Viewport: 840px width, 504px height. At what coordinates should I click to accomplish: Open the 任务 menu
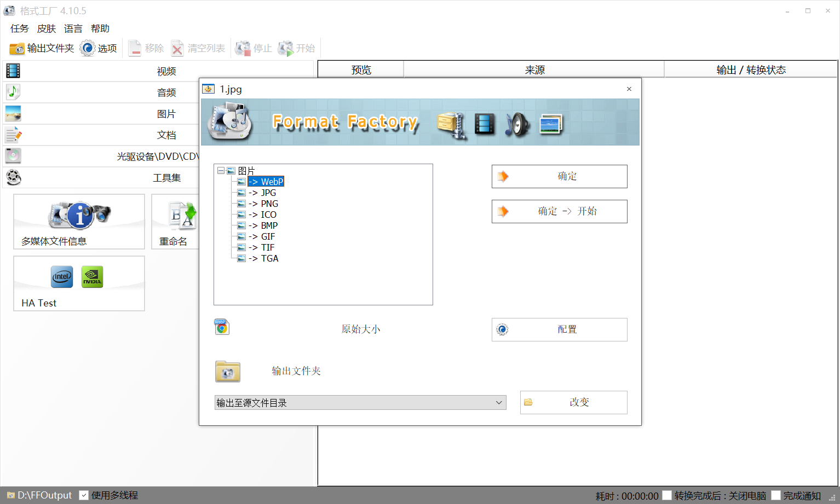pyautogui.click(x=19, y=28)
